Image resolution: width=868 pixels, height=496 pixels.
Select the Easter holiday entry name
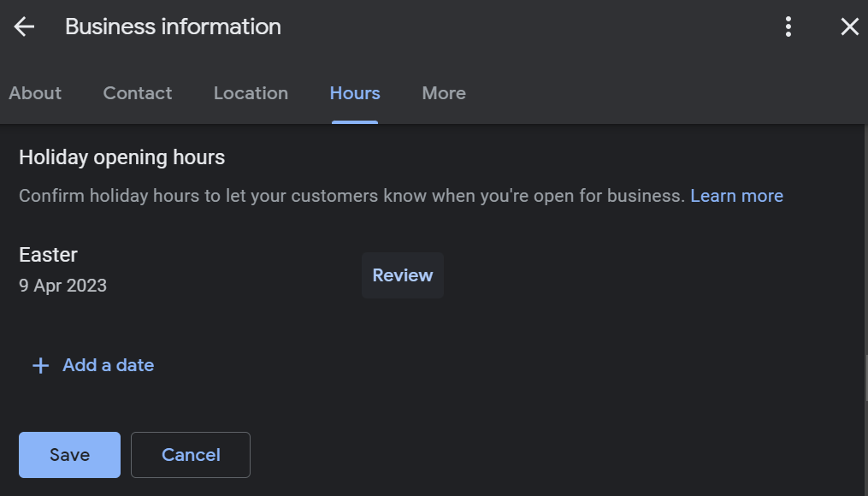pos(48,255)
